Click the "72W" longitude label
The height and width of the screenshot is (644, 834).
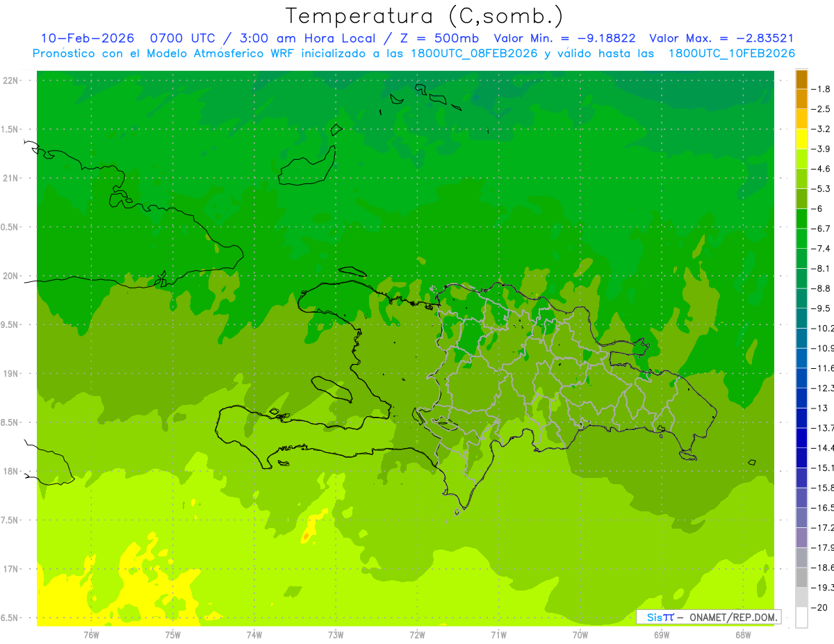click(x=418, y=634)
